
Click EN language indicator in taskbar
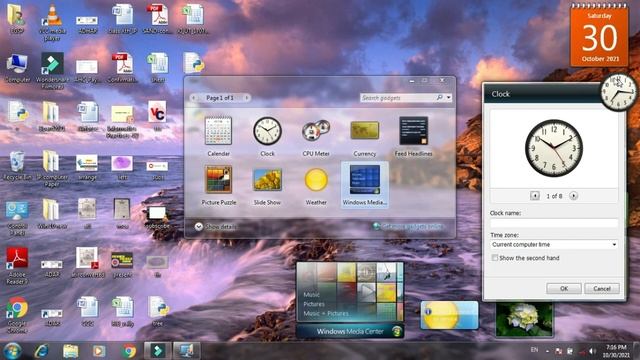tap(534, 350)
